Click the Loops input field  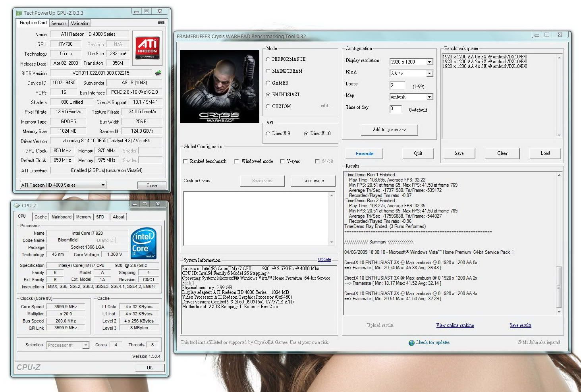tap(397, 85)
